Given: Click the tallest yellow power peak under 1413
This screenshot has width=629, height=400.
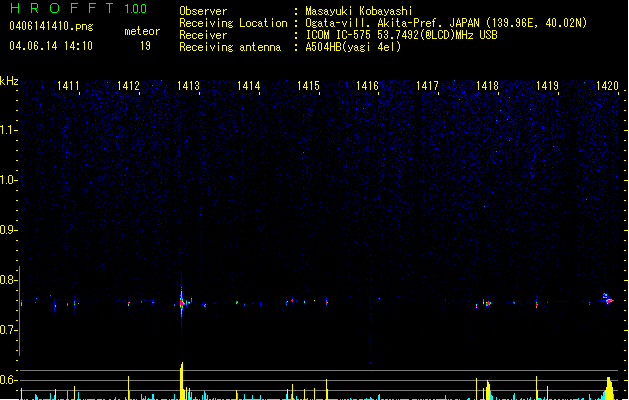Looking at the screenshot, I should point(182,381).
